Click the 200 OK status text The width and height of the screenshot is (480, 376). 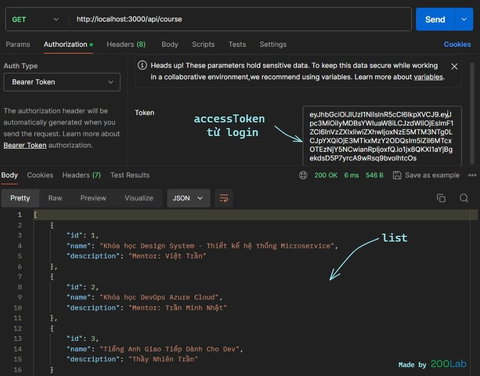326,175
